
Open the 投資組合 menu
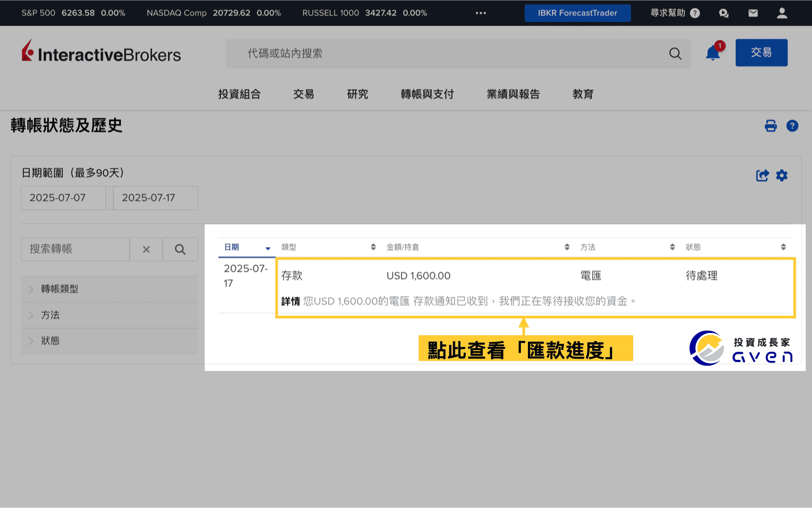(x=240, y=94)
